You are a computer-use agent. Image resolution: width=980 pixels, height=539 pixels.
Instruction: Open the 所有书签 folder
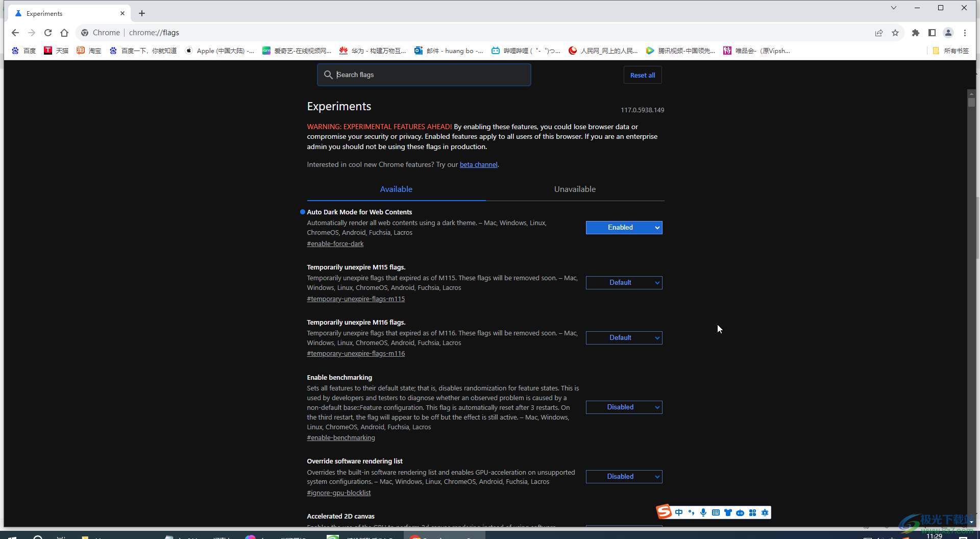(x=950, y=51)
